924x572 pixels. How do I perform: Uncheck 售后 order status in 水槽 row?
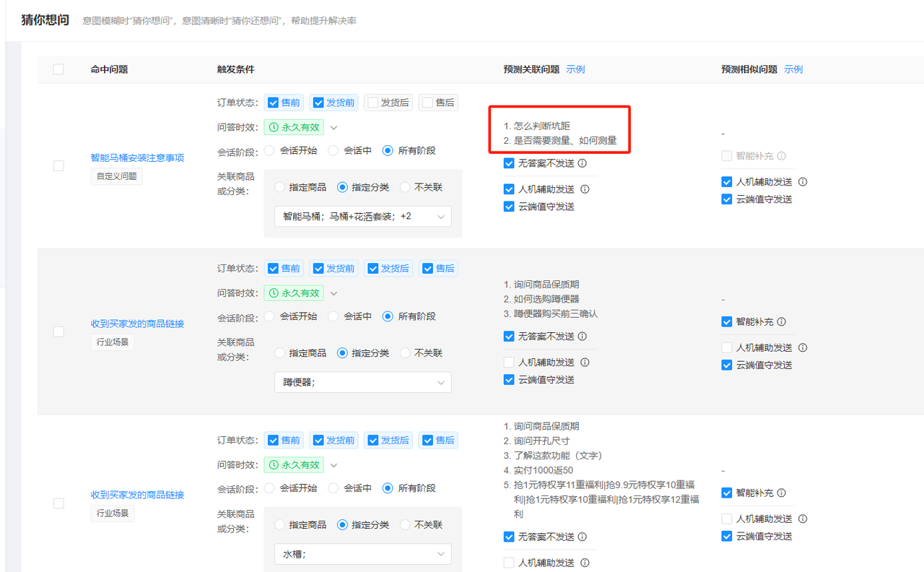coord(427,441)
